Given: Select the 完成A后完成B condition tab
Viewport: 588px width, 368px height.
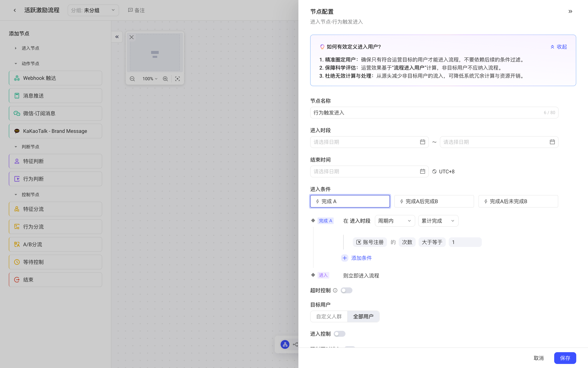Looking at the screenshot, I should pos(434,201).
